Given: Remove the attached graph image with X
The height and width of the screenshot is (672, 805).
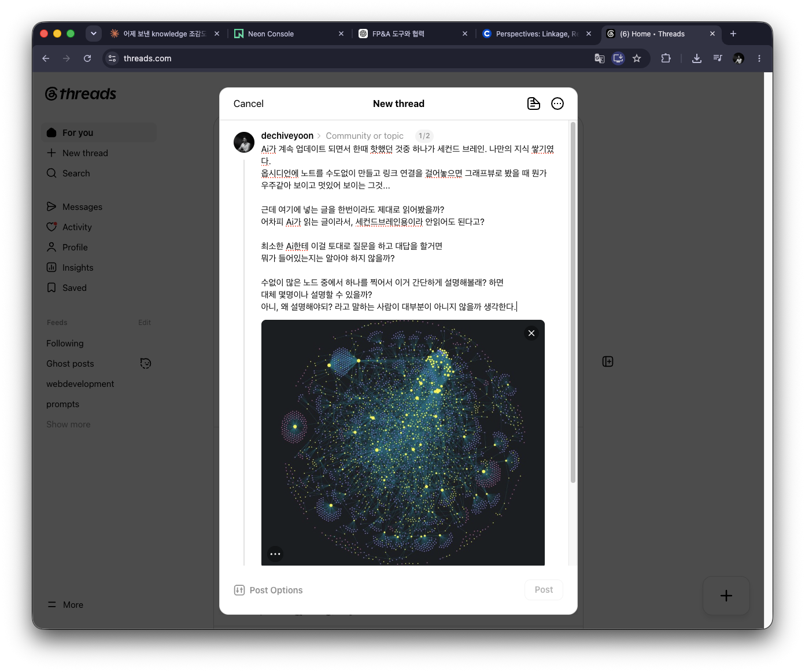Looking at the screenshot, I should (531, 333).
